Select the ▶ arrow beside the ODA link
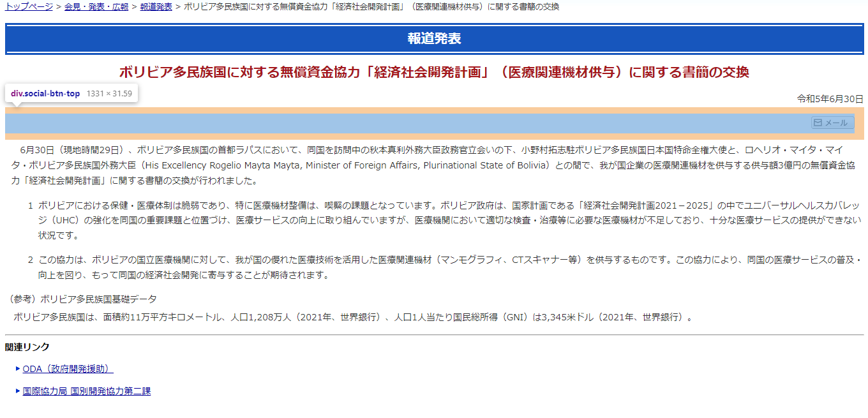 18,369
